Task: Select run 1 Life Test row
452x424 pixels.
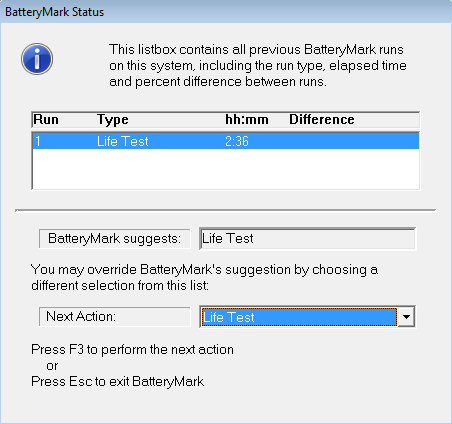Action: [x=226, y=141]
